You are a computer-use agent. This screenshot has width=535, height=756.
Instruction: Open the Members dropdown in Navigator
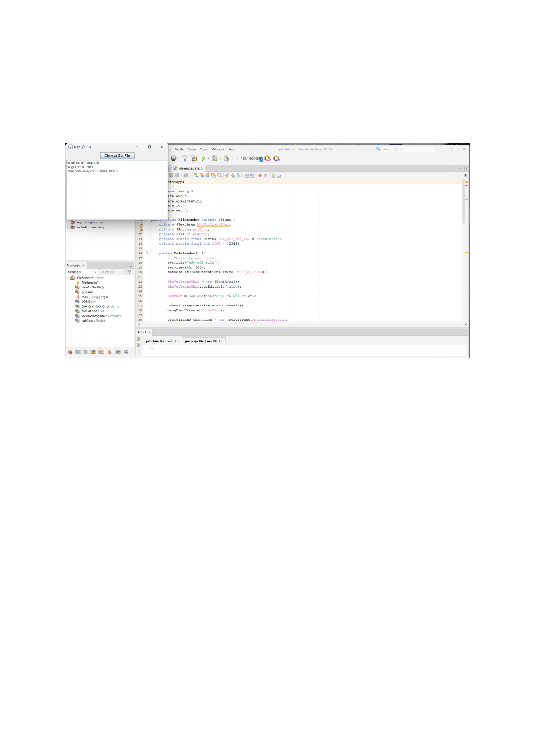coord(82,272)
